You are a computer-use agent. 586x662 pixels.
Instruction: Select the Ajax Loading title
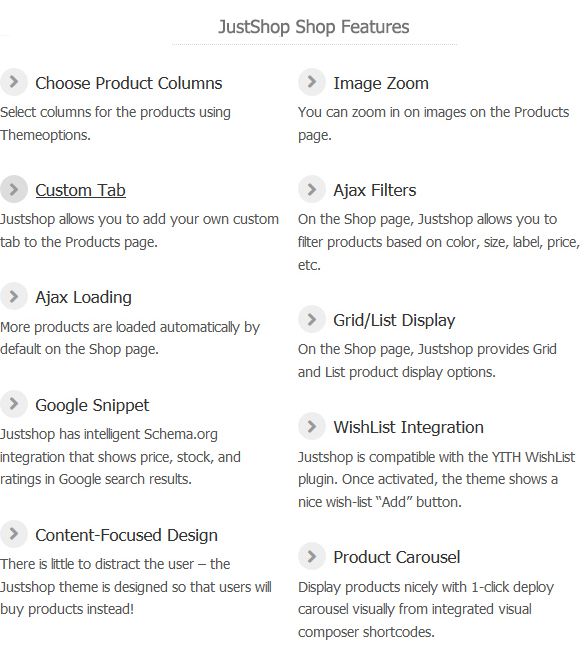(83, 297)
